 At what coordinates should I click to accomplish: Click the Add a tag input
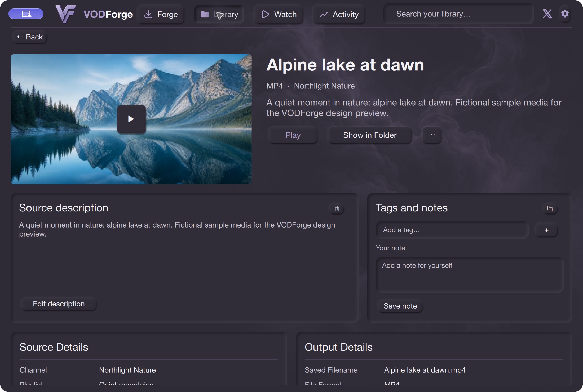(452, 230)
